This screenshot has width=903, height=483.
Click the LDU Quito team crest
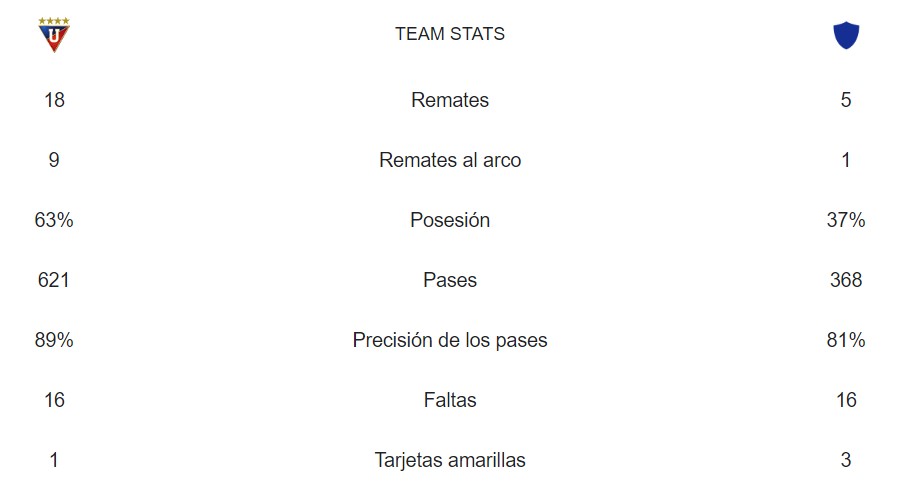[54, 35]
